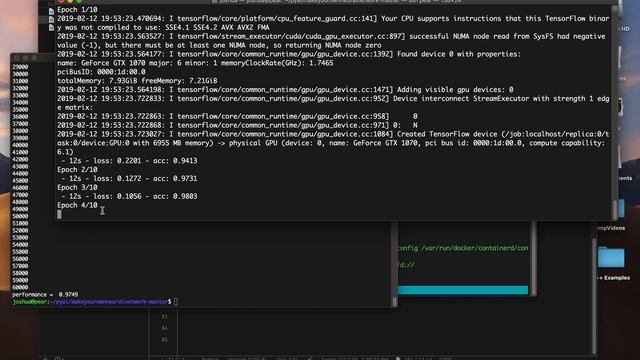Image resolution: width=640 pixels, height=360 pixels.
Task: Click the front terminal's title bar text
Action: point(337,2)
